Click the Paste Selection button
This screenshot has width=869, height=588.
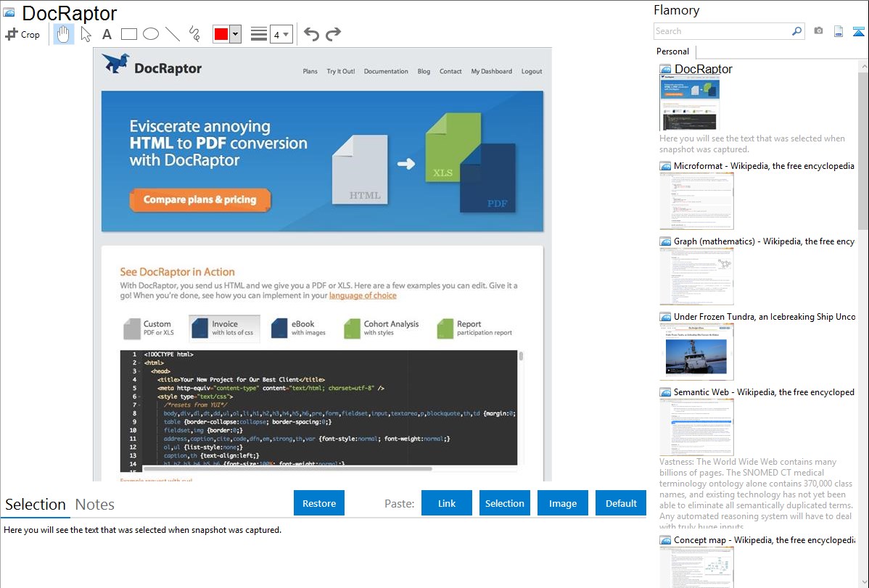coord(505,503)
